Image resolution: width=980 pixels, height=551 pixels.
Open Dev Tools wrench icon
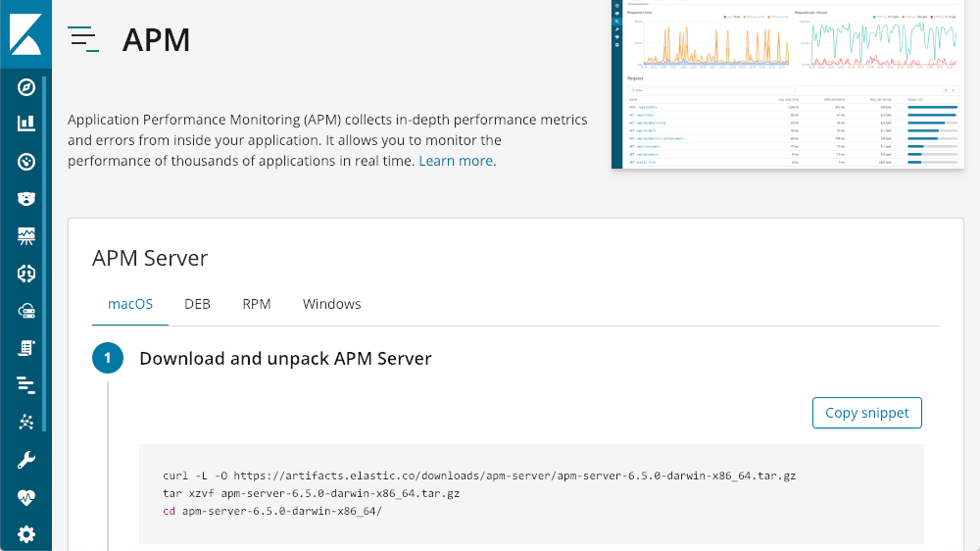pos(26,460)
